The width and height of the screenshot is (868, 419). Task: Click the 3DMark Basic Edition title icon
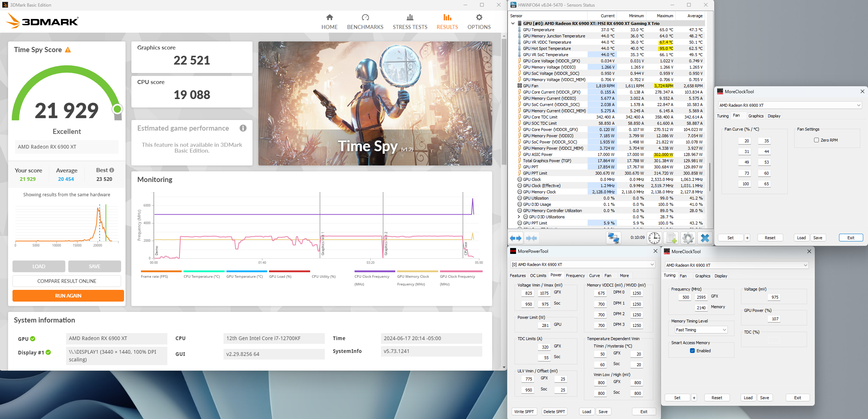(x=5, y=5)
